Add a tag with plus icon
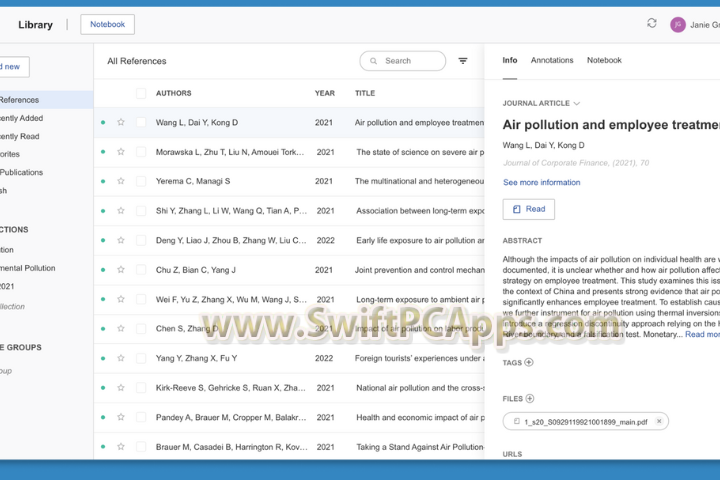Viewport: 720px width, 480px height. 529,362
